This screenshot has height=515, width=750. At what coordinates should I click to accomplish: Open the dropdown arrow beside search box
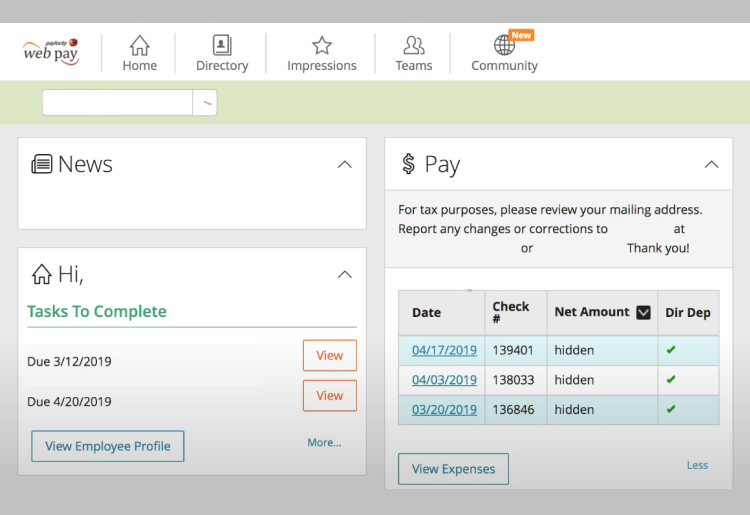(205, 103)
